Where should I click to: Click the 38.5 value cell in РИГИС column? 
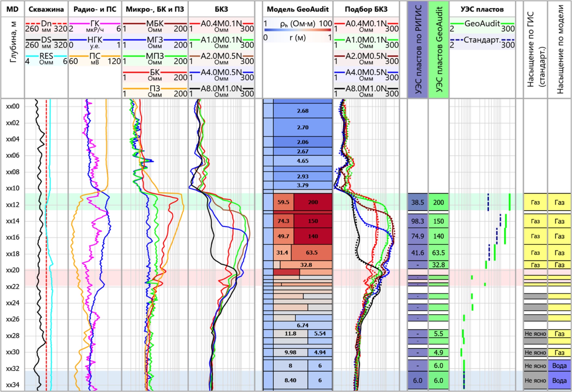click(x=418, y=202)
